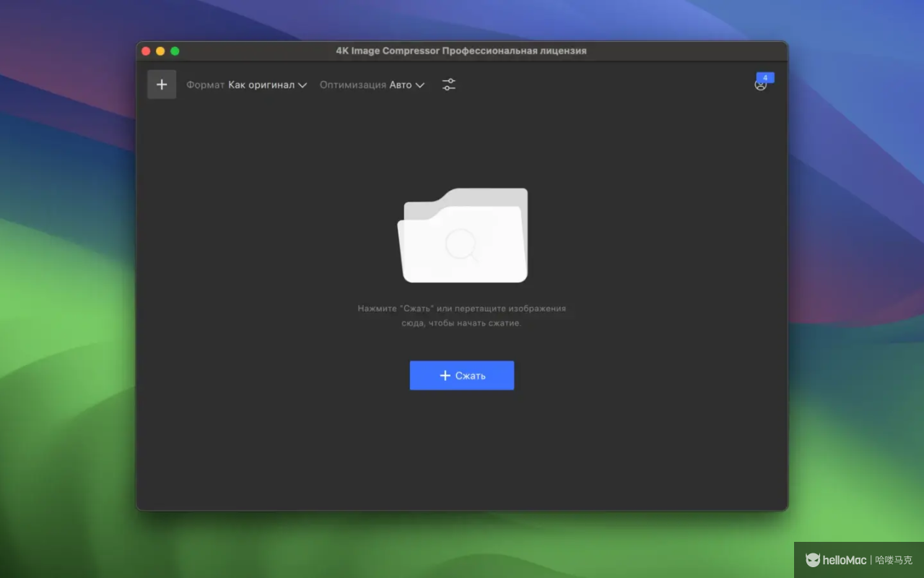Maximize the window with the green button
The image size is (924, 578).
point(175,51)
